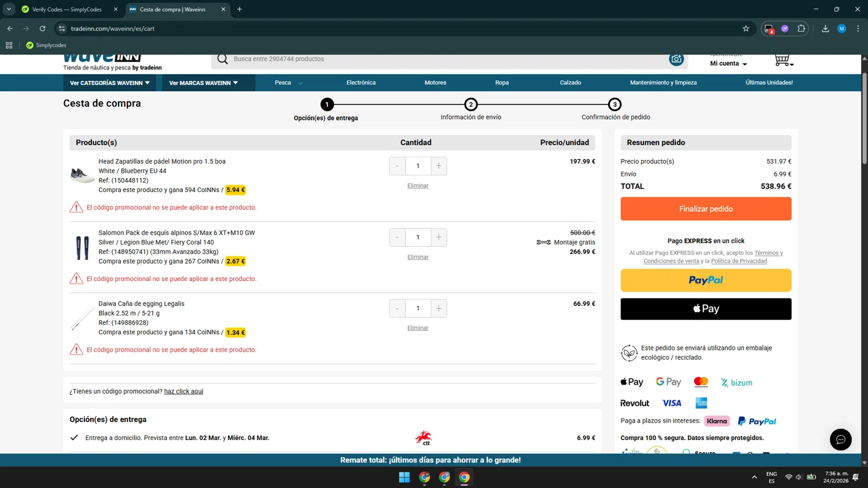
Task: Click the Klarna installment logo
Action: pyautogui.click(x=716, y=421)
